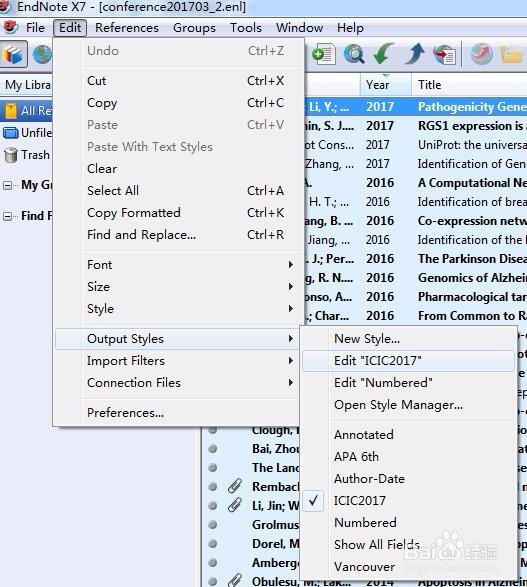Open the Help menu
The width and height of the screenshot is (527, 587).
click(350, 28)
